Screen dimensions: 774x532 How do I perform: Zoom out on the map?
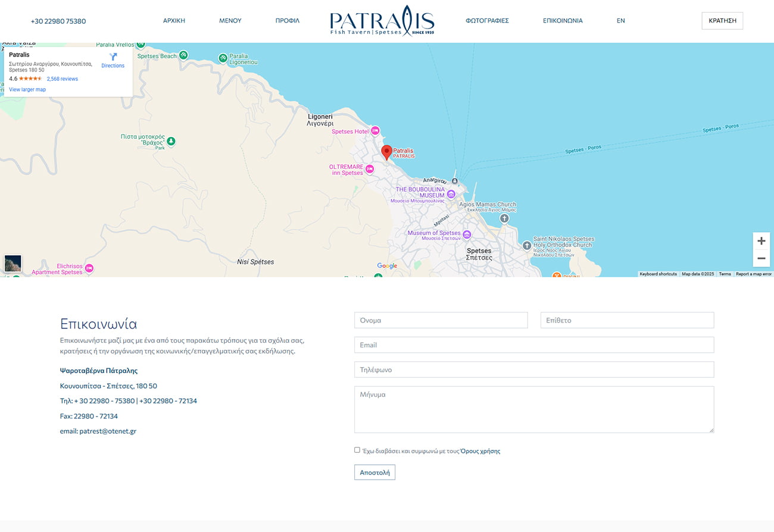(x=761, y=258)
